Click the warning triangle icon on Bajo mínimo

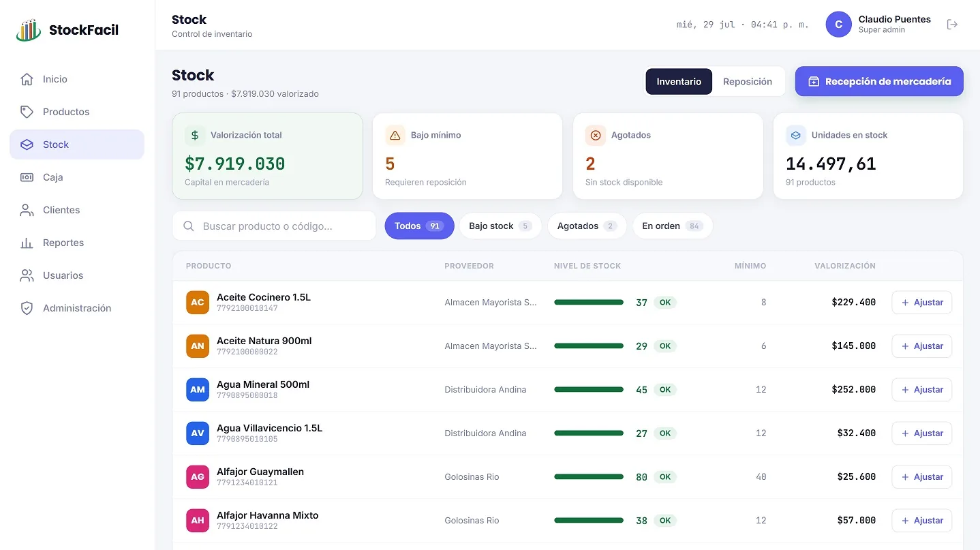pos(395,135)
